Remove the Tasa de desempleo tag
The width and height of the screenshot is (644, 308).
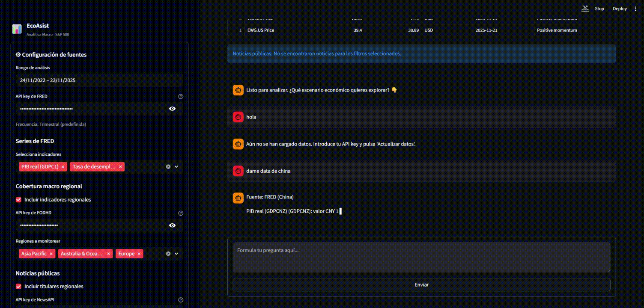coord(120,167)
